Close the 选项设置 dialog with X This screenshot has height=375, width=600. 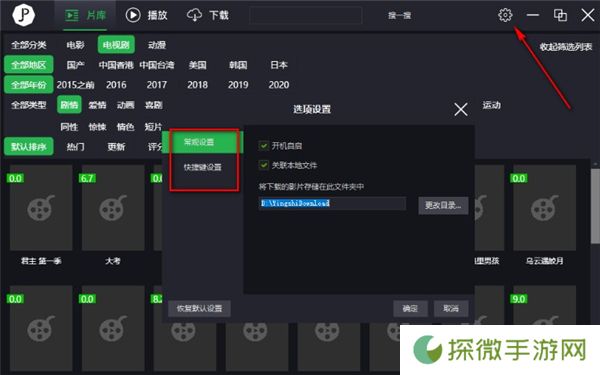click(461, 109)
